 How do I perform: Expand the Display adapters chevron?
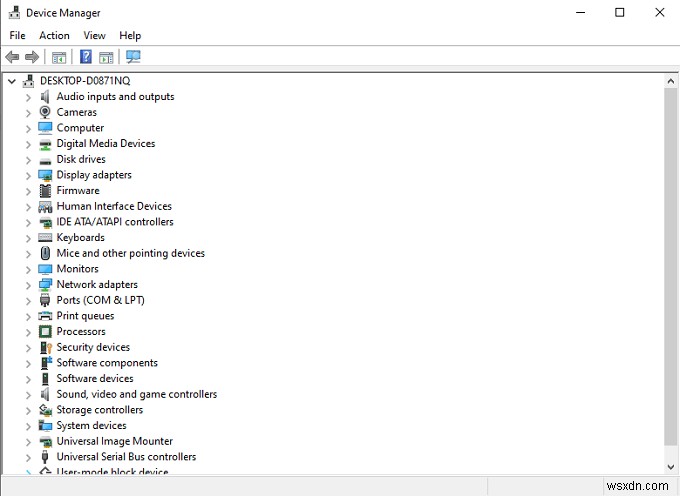point(28,176)
